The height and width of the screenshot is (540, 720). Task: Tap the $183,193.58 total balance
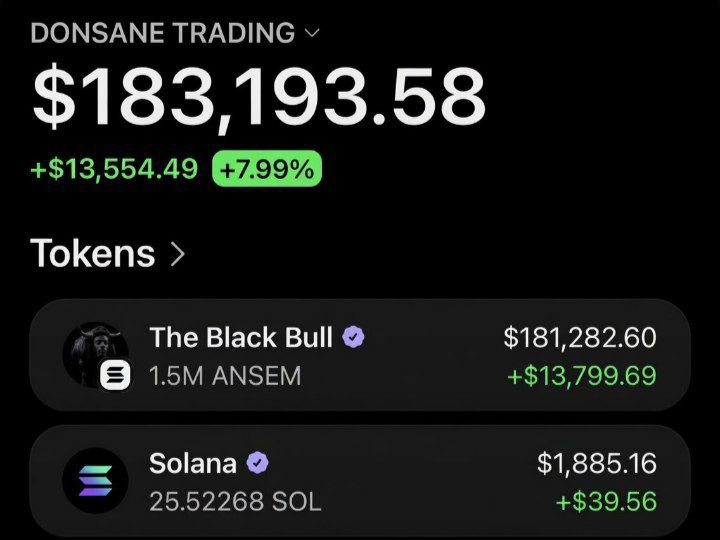click(x=259, y=96)
